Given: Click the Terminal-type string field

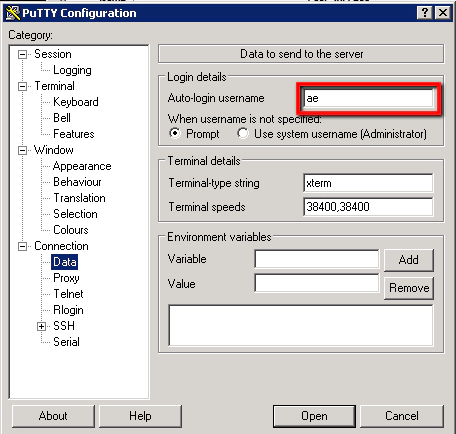Looking at the screenshot, I should tap(368, 183).
